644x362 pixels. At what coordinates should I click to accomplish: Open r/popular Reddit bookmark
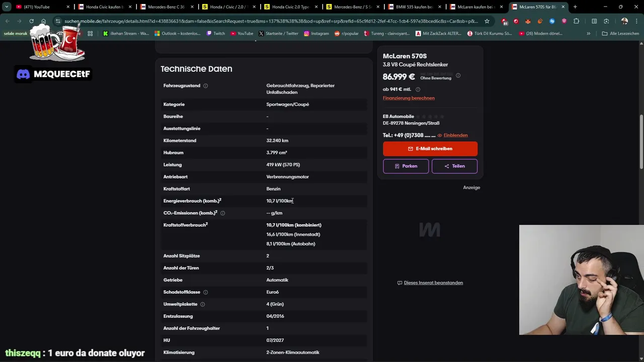pyautogui.click(x=346, y=33)
